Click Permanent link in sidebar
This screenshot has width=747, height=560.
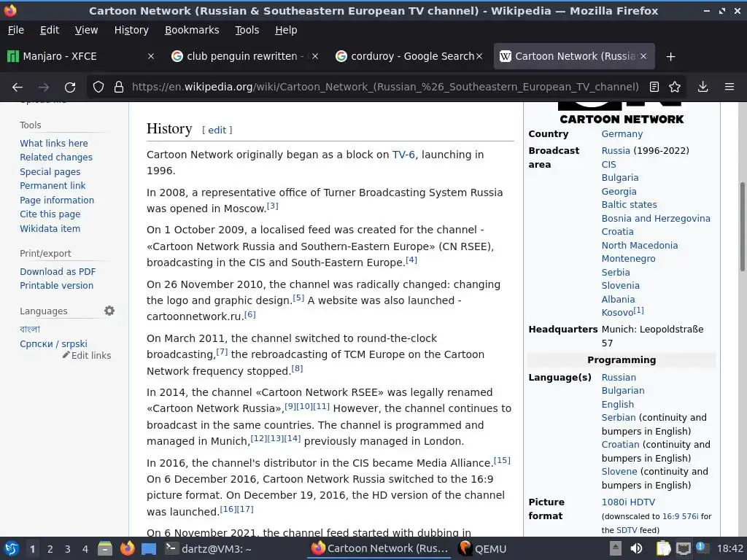(53, 186)
